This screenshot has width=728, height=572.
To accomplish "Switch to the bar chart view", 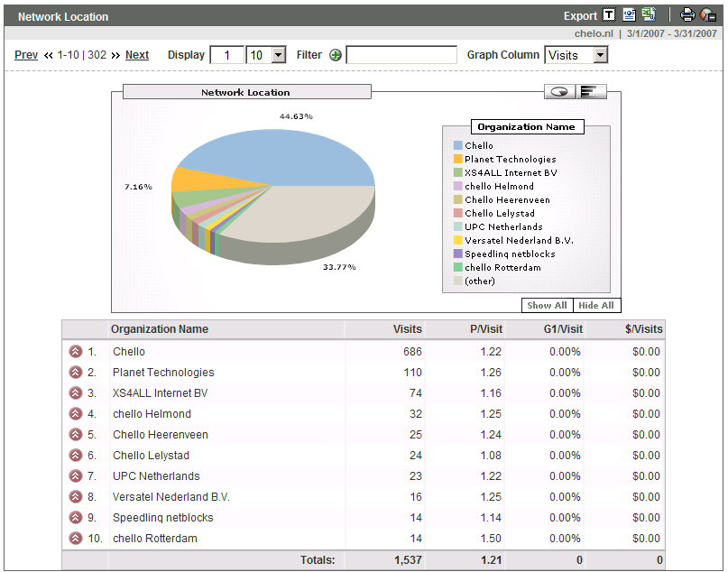I will (x=591, y=92).
